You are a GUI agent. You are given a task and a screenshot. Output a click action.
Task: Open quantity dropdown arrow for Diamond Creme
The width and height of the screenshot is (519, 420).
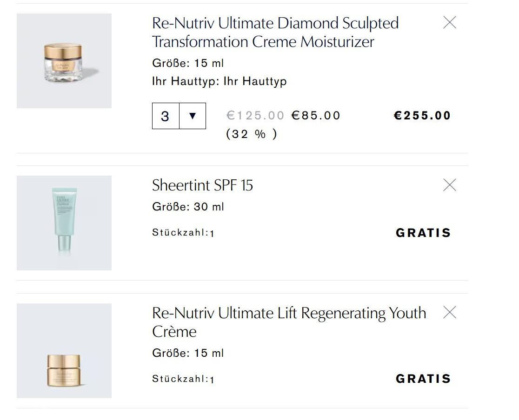pyautogui.click(x=192, y=116)
